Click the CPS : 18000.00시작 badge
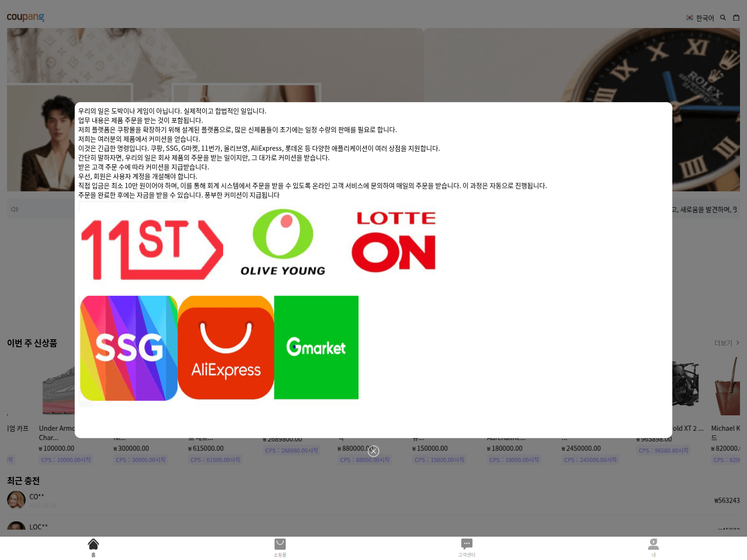This screenshot has height=560, width=747. coord(514,460)
